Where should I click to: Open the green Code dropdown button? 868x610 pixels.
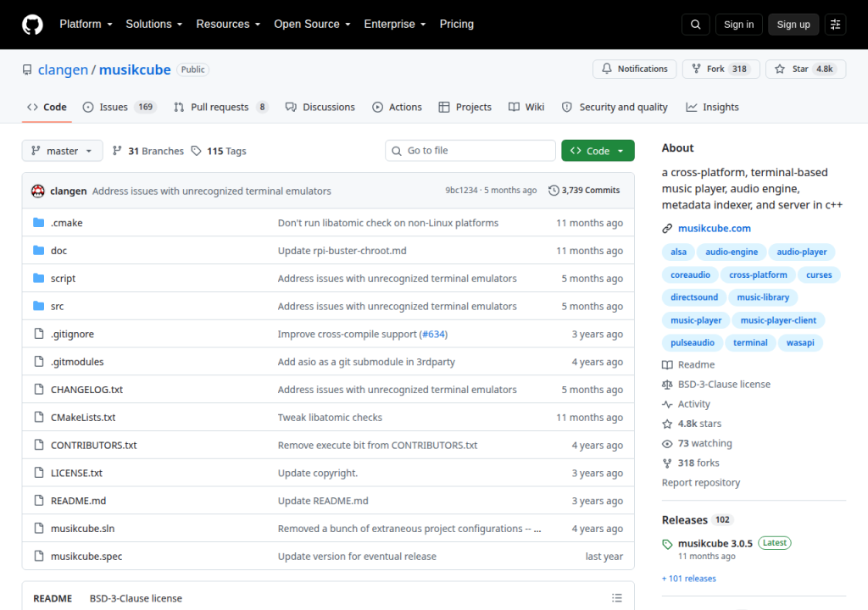coord(598,151)
